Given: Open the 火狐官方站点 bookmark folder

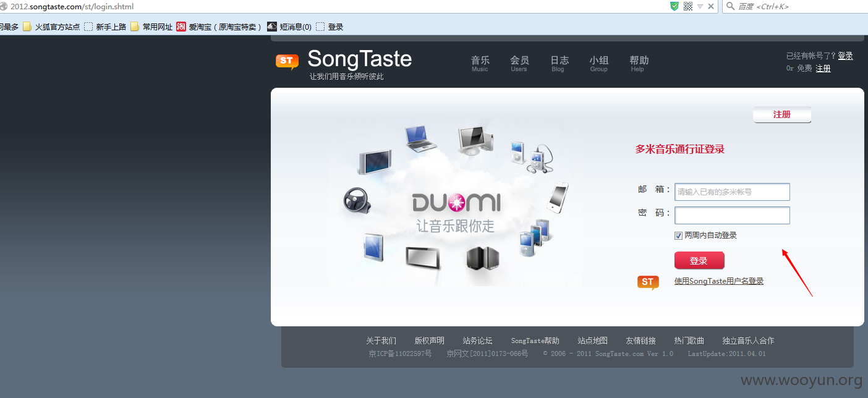Looking at the screenshot, I should 52,27.
